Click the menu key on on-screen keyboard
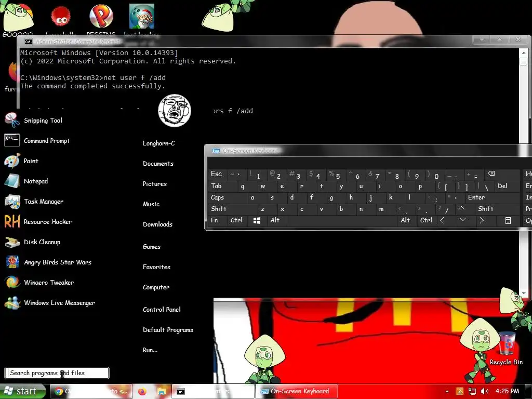Screen dimensions: 532x399 coord(508,220)
